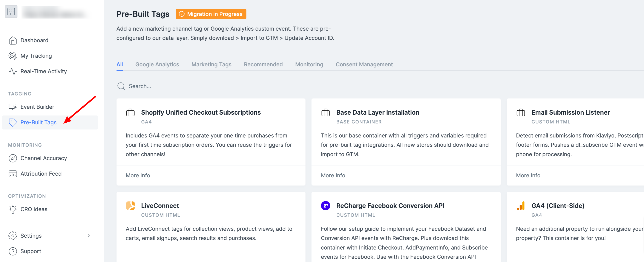Open the Pre-Built Tags sidebar item

tap(38, 122)
